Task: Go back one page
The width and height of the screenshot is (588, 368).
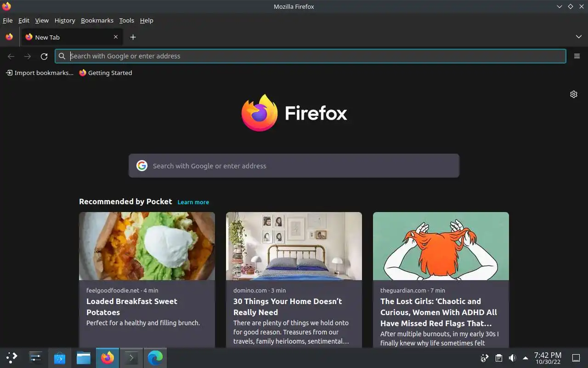Action: [x=11, y=56]
